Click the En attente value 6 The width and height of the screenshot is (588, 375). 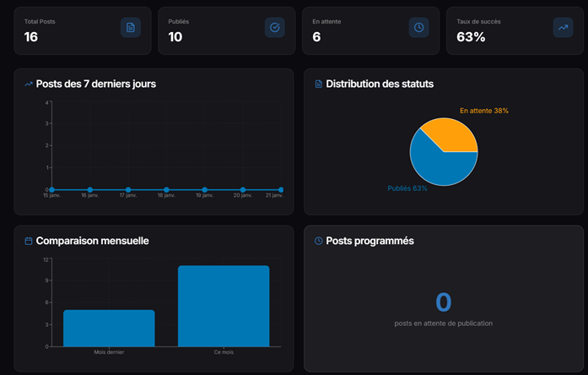click(316, 37)
